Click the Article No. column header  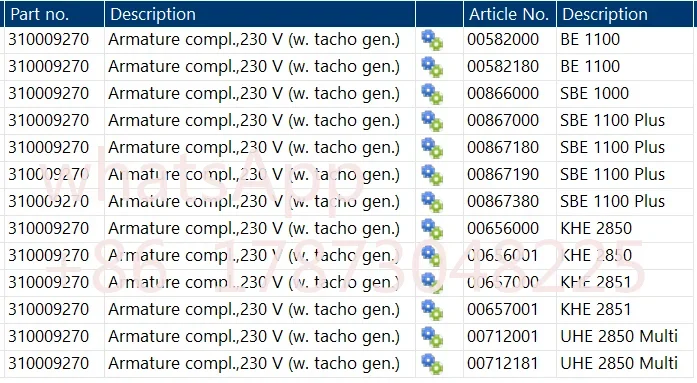pos(509,14)
